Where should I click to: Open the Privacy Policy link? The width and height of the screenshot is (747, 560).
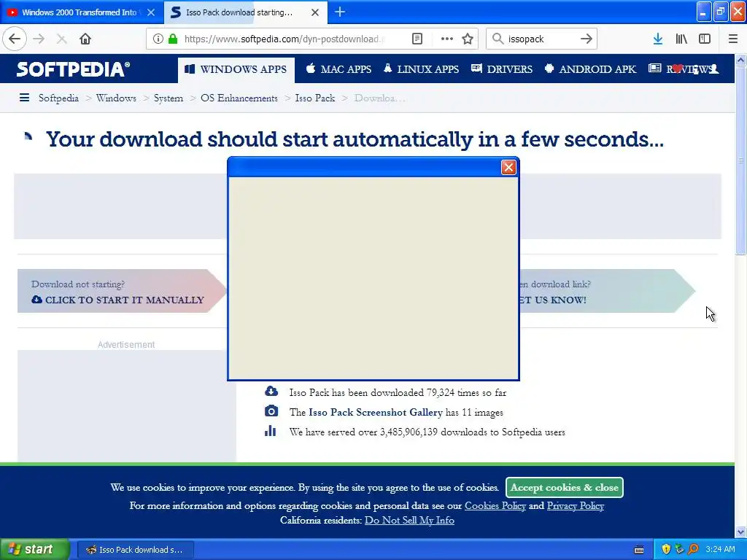click(x=576, y=506)
